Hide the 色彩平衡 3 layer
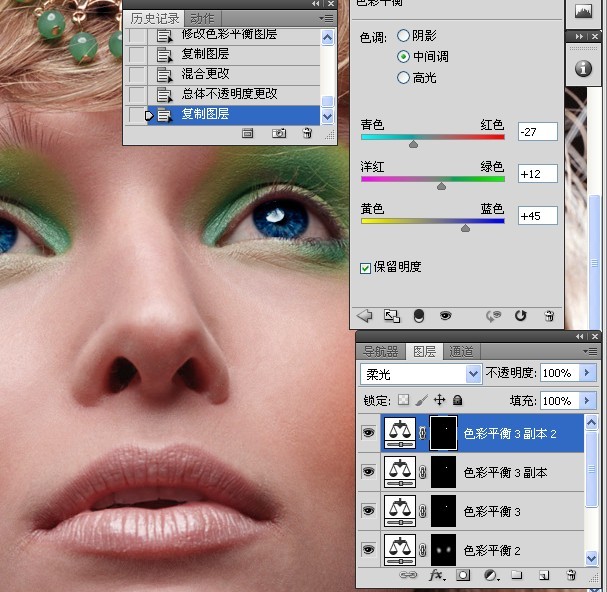Image resolution: width=607 pixels, height=592 pixels. pyautogui.click(x=368, y=510)
